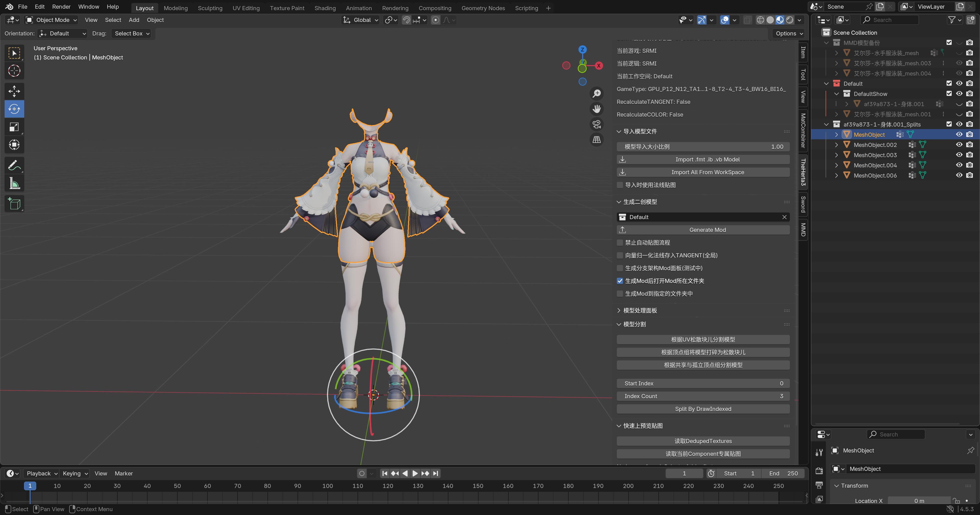The width and height of the screenshot is (980, 515).
Task: Switch to orthographic grid view icon
Action: coord(596,140)
